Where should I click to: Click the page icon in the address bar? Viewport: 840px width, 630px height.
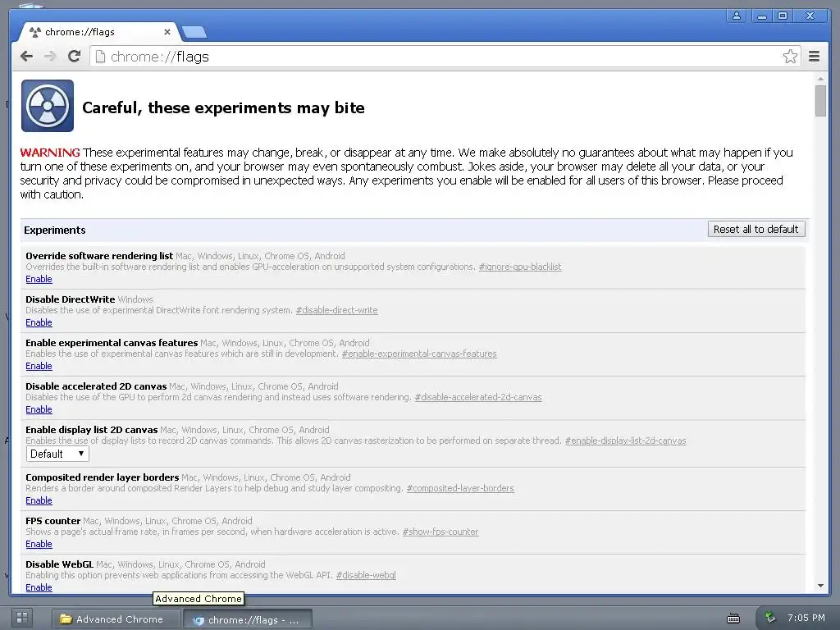(100, 57)
